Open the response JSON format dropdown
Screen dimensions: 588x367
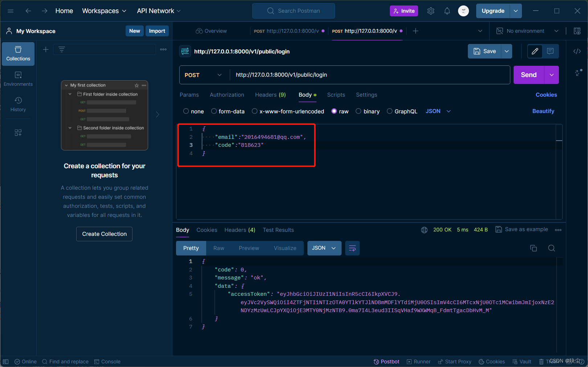(x=324, y=248)
